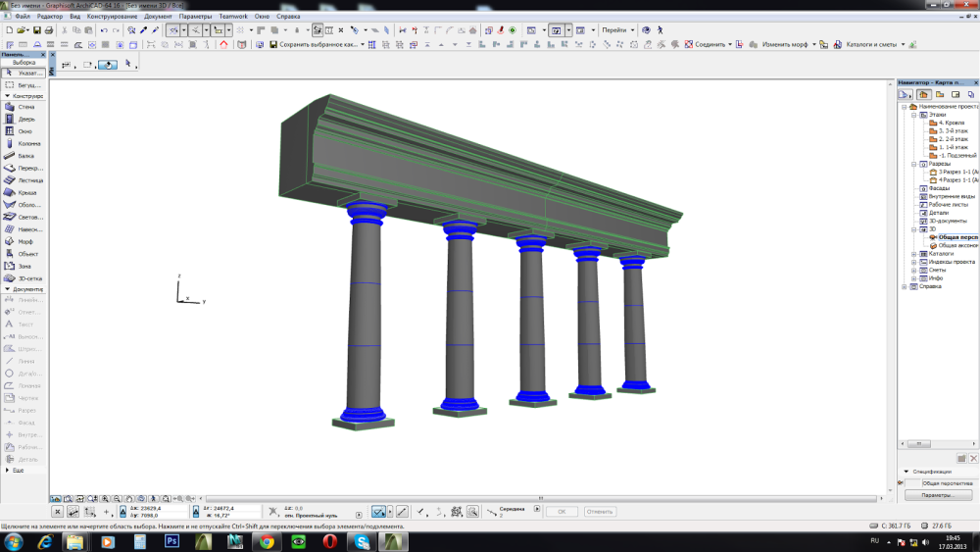Open the Соединить dropdown arrow
980x552 pixels.
(730, 44)
